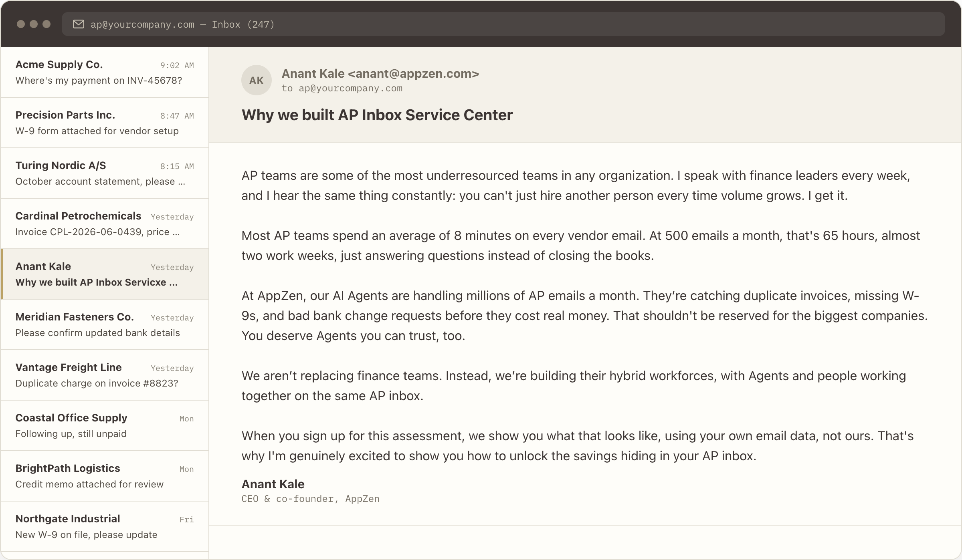Click the recipient line 'to ap@yourcompany.com'

tap(342, 89)
